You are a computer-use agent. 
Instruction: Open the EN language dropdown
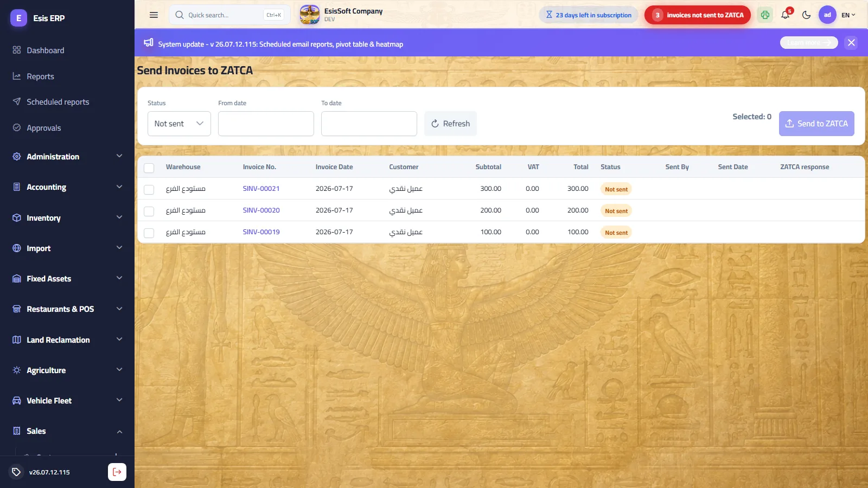848,15
